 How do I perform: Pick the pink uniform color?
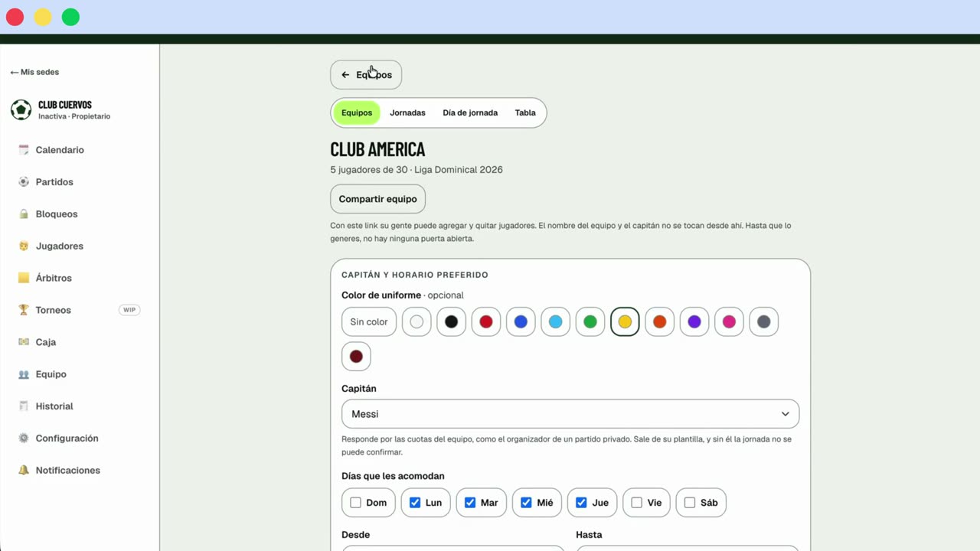click(729, 322)
